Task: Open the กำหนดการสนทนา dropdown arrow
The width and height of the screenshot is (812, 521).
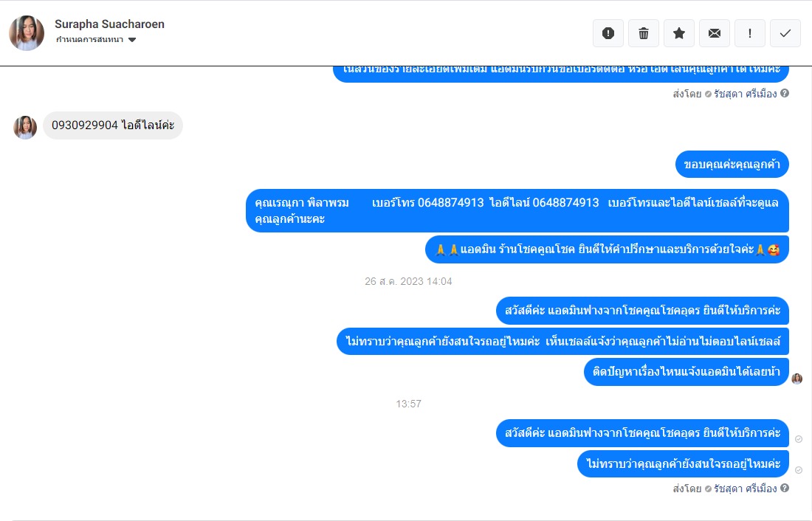Action: (132, 40)
